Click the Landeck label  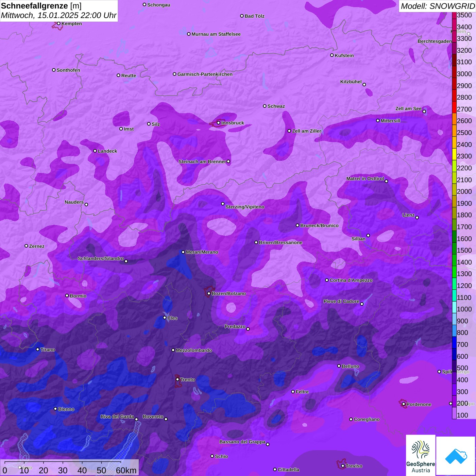[x=107, y=151]
